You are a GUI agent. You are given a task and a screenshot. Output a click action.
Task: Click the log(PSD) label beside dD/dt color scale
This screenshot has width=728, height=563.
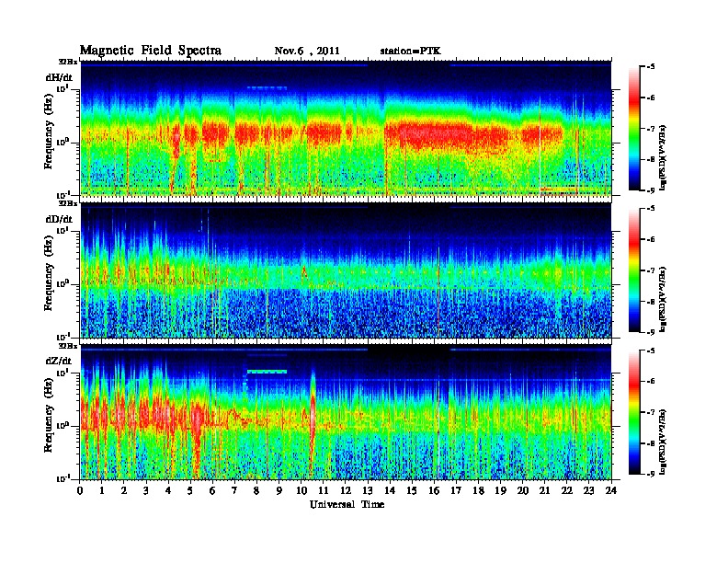[664, 299]
